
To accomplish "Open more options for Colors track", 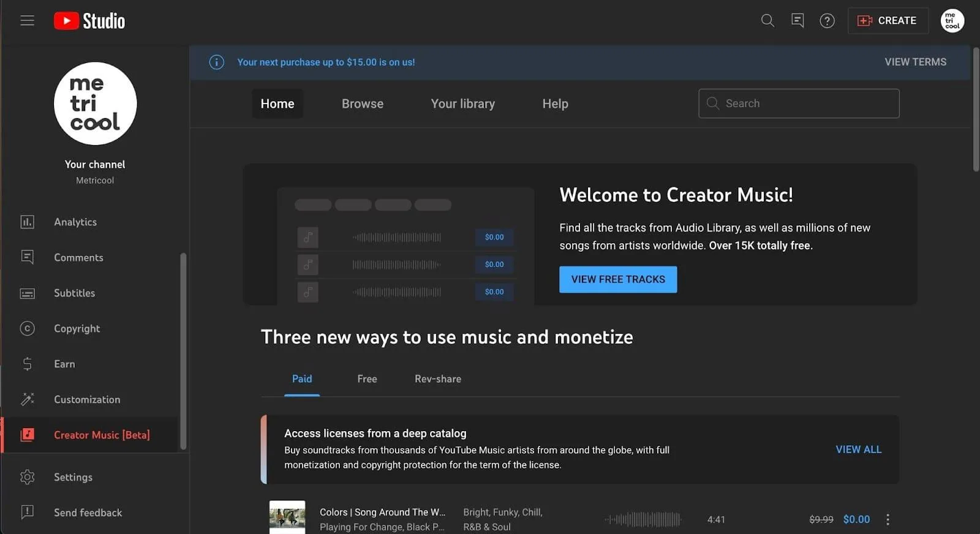I will click(888, 519).
